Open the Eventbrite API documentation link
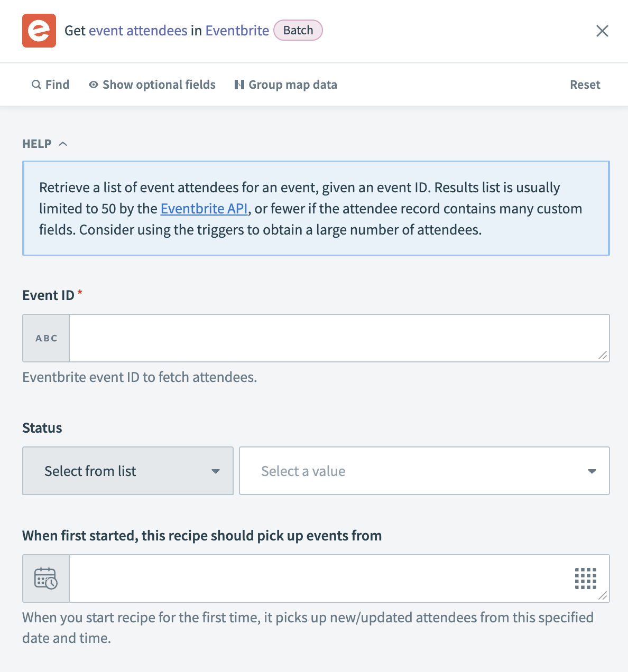628x672 pixels. [204, 208]
